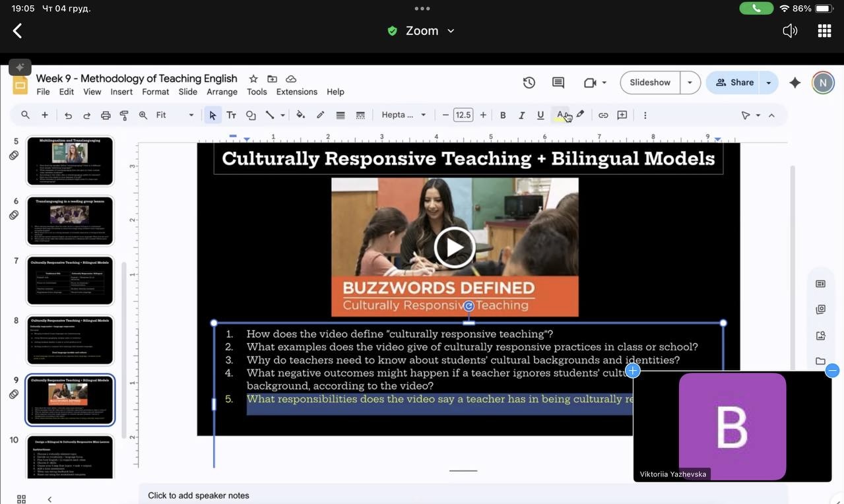Click the Share button
The image size is (844, 504).
(734, 82)
